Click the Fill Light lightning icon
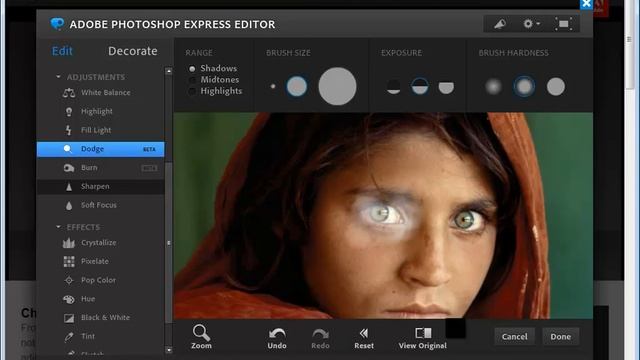Image resolution: width=640 pixels, height=360 pixels. point(69,130)
